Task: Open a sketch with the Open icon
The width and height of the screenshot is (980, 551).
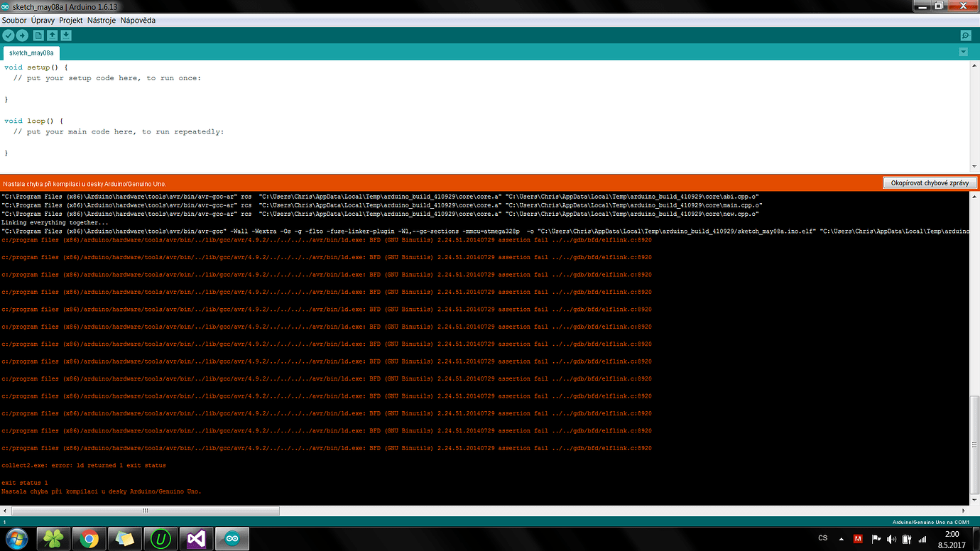Action: pos(53,35)
